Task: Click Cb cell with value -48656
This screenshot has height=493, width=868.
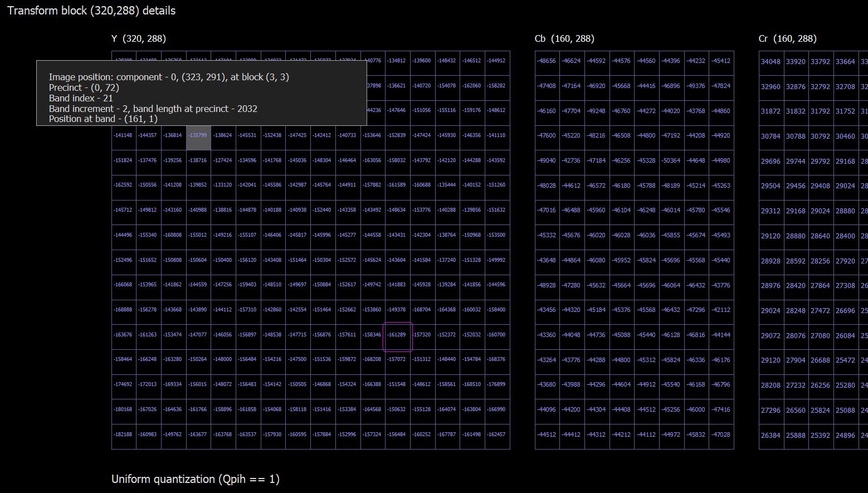Action: coord(547,61)
